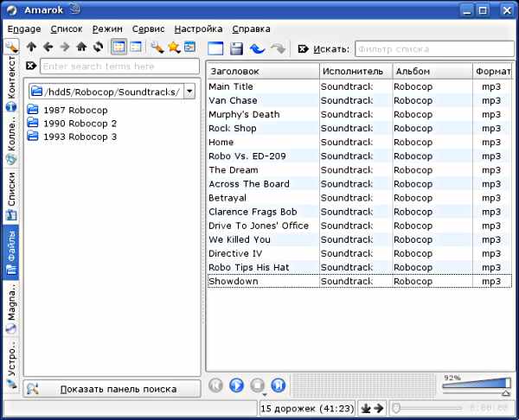519x420 pixels.
Task: Open the 1993 Robocop 3 folder
Action: [72, 137]
